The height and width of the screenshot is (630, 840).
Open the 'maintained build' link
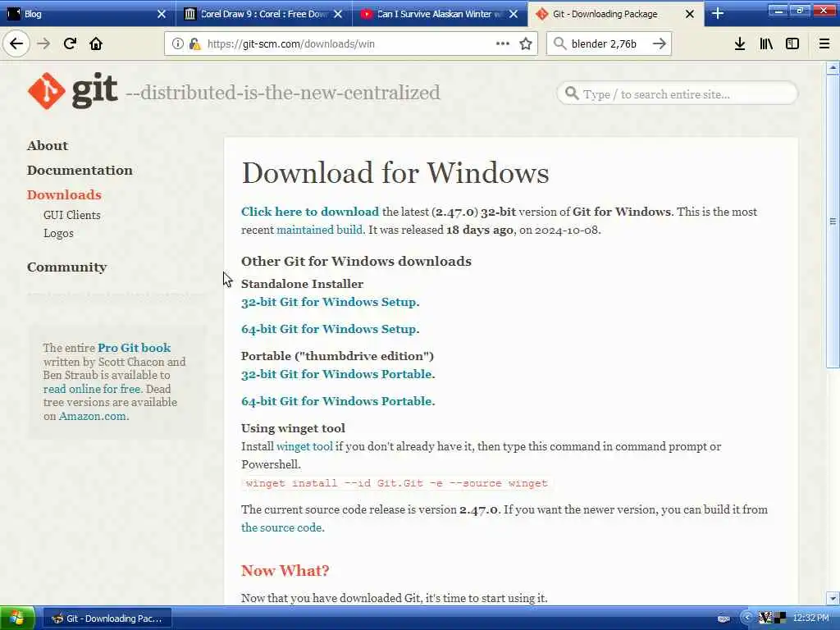(319, 230)
